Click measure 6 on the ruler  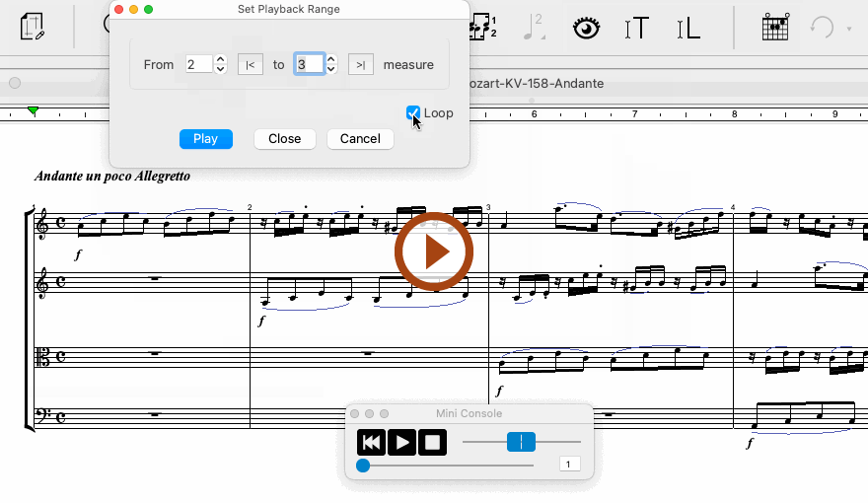coord(534,114)
